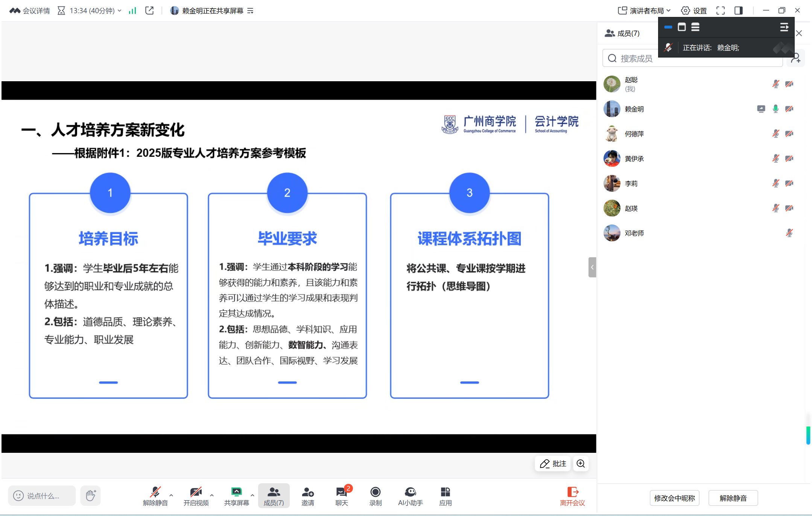Leave the meeting via 离开会议
The height and width of the screenshot is (516, 812).
(x=572, y=496)
